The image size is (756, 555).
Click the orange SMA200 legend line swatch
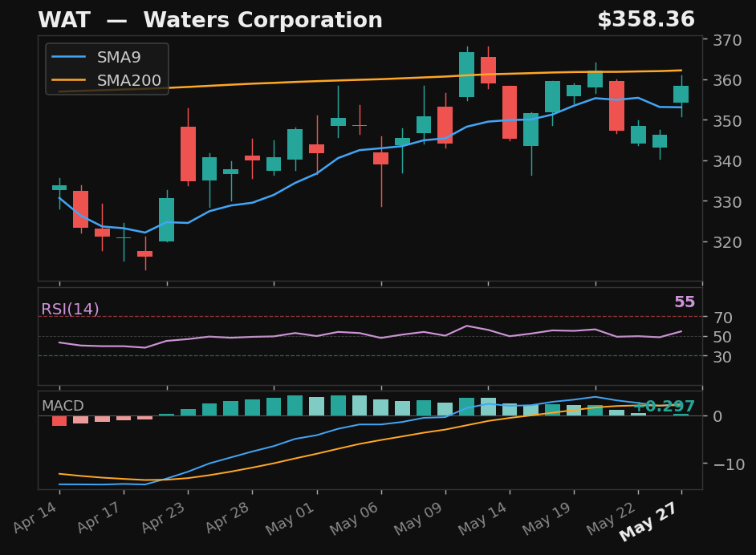(x=68, y=80)
